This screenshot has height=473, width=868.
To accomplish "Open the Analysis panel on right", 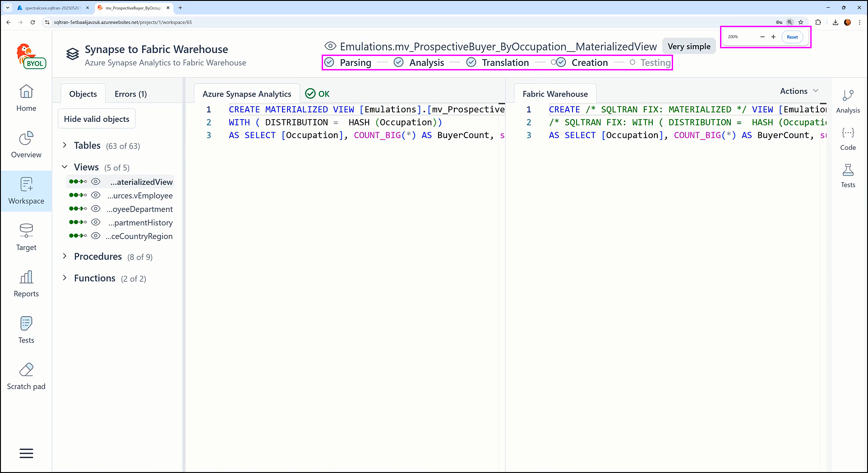I will point(848,101).
